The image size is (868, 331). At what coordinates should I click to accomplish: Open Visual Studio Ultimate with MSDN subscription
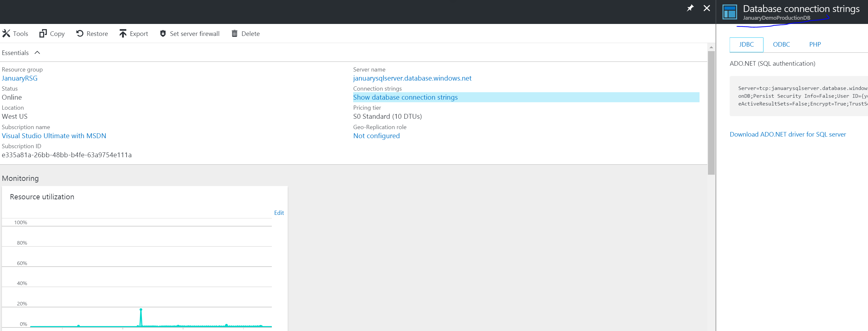click(x=54, y=136)
